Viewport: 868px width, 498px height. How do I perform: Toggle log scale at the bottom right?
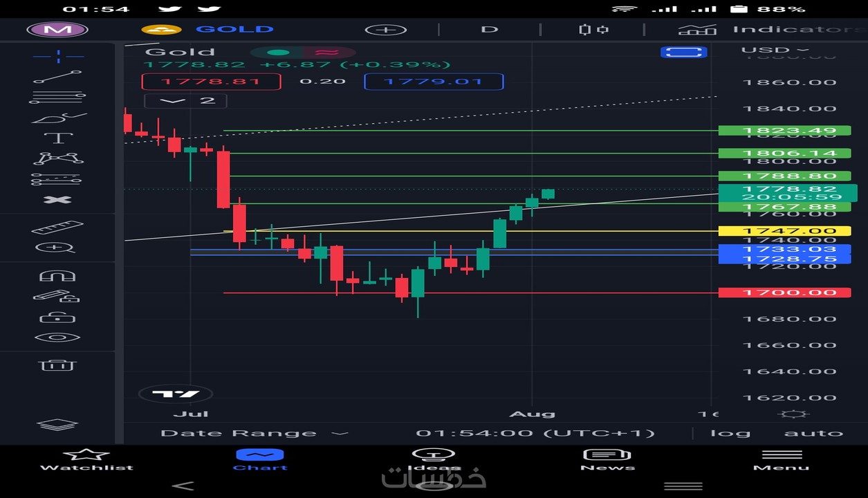[x=731, y=432]
